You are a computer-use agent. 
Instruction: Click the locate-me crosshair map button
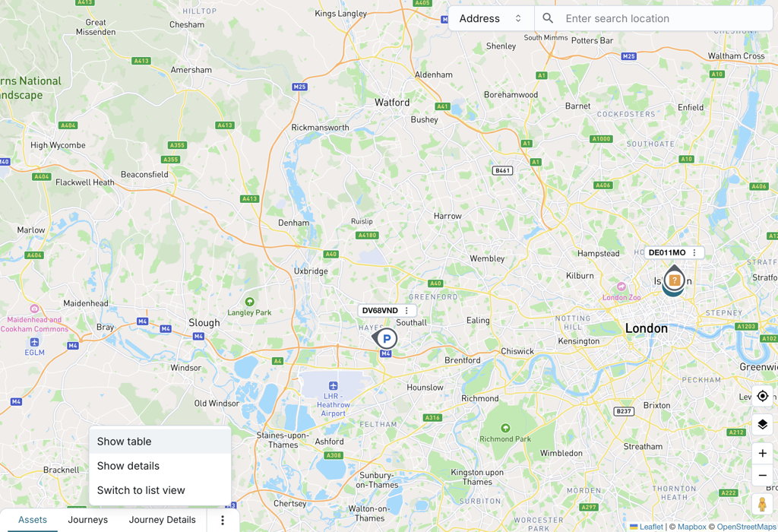click(x=763, y=397)
